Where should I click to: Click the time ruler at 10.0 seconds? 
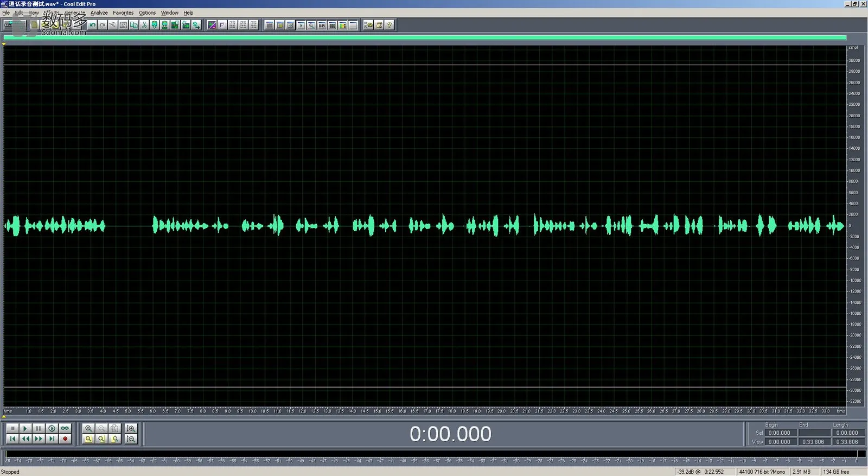coord(252,411)
